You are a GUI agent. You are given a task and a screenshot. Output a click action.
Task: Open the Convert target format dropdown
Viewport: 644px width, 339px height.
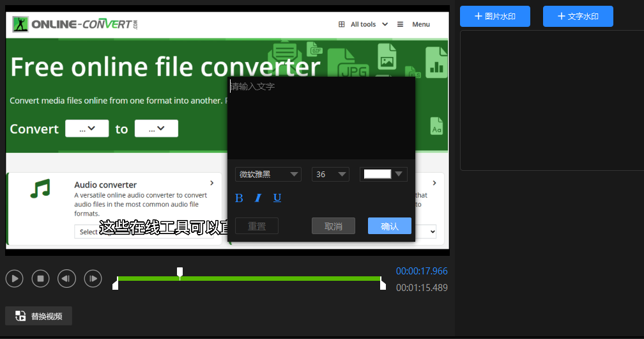(157, 129)
